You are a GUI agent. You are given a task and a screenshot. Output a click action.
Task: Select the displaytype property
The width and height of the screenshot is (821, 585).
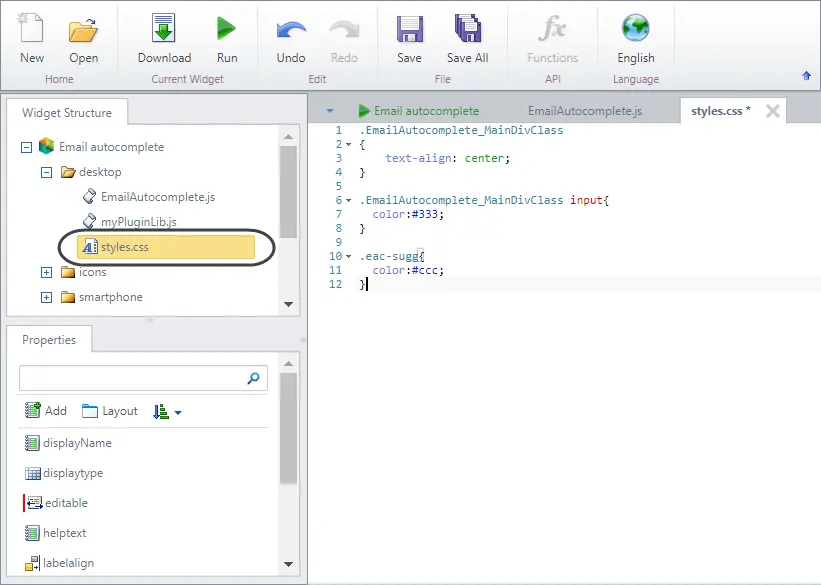pos(64,473)
